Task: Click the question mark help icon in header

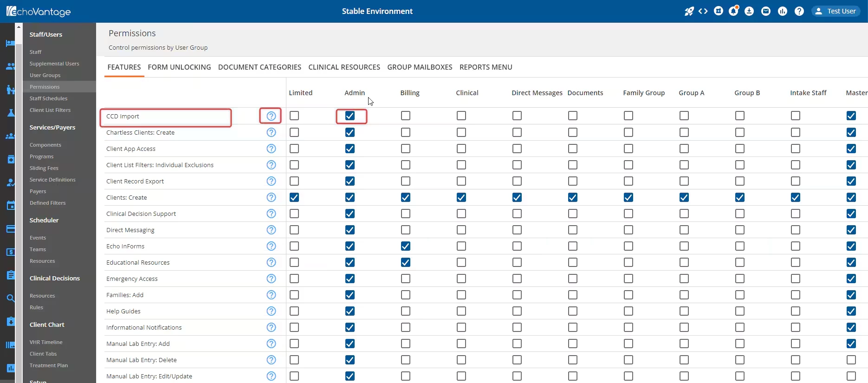Action: pyautogui.click(x=799, y=11)
